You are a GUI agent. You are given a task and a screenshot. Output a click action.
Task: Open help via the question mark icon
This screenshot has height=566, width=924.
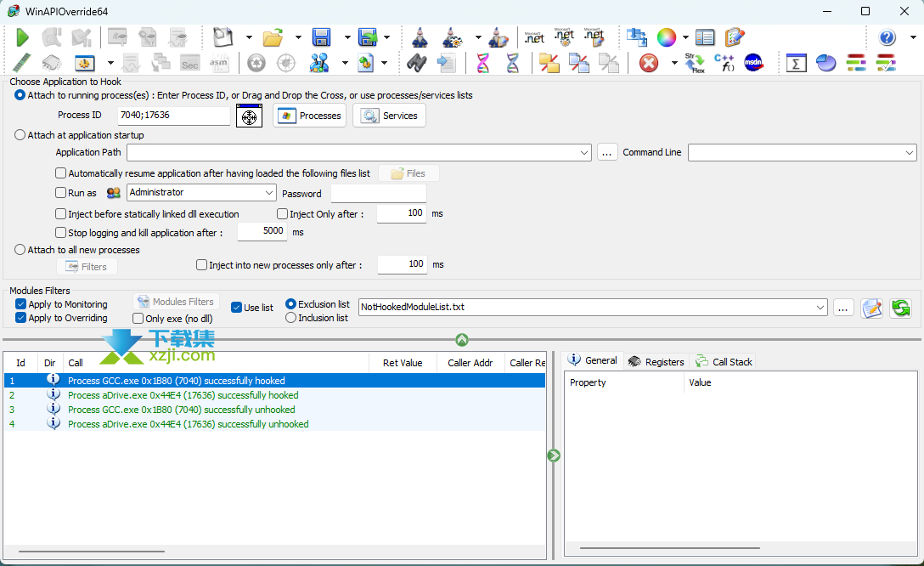887,37
